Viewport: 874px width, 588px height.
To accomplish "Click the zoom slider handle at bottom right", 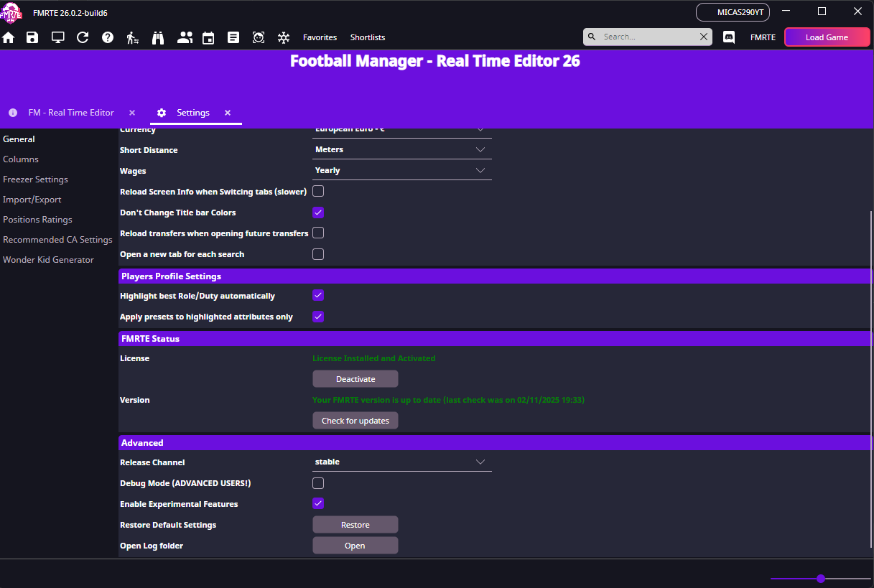I will pyautogui.click(x=821, y=579).
